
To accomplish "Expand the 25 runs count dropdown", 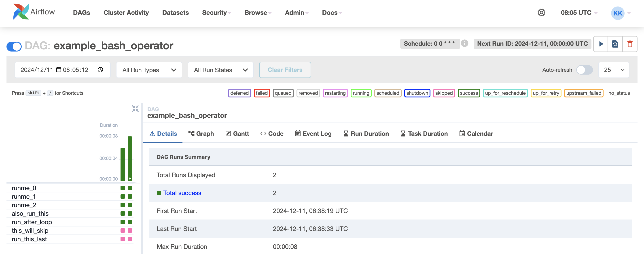I will 614,70.
